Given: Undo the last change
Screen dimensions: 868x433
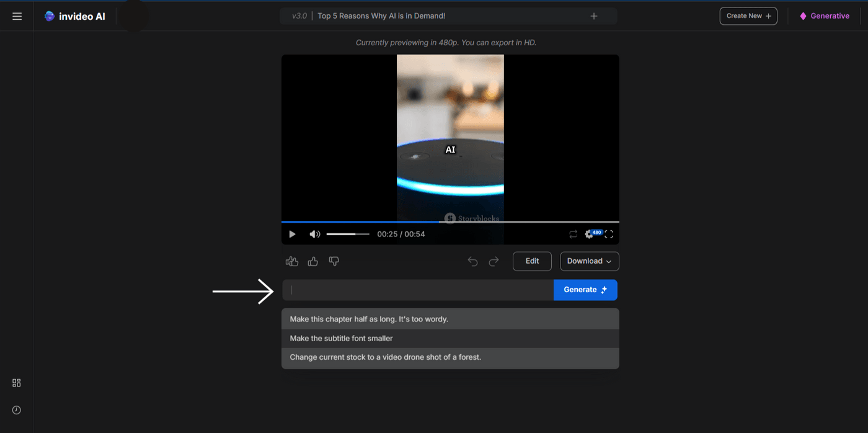Looking at the screenshot, I should [472, 261].
